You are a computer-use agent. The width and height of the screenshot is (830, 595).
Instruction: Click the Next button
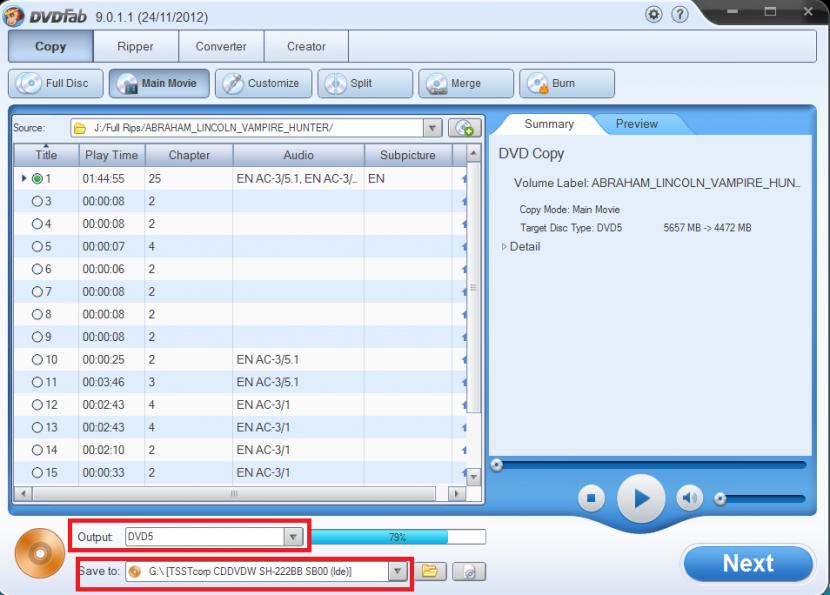point(748,564)
